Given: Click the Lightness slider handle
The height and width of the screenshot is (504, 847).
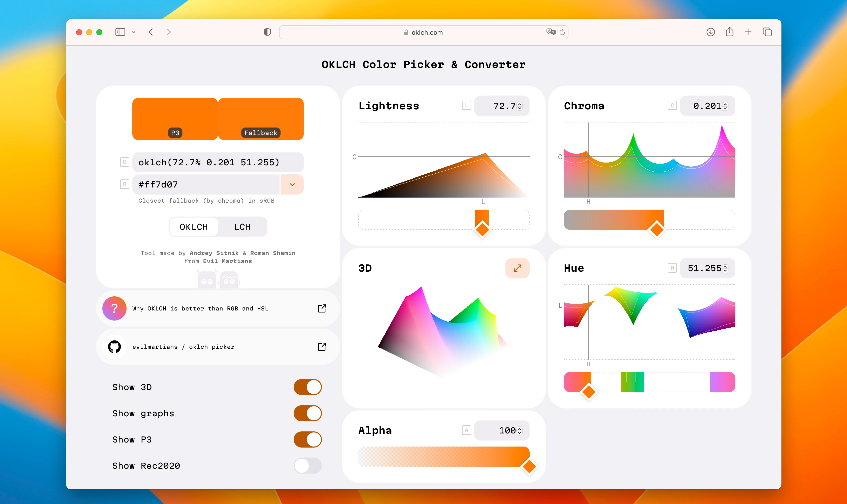Looking at the screenshot, I should (x=482, y=230).
